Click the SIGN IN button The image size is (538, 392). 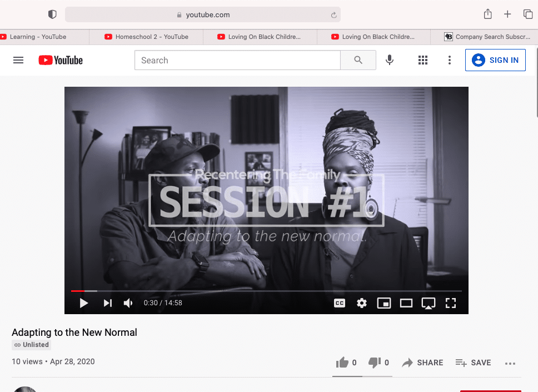(x=495, y=60)
